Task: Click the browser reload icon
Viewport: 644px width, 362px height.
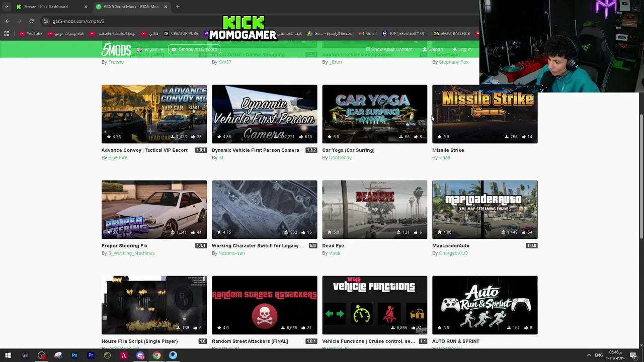Action: 31,21
